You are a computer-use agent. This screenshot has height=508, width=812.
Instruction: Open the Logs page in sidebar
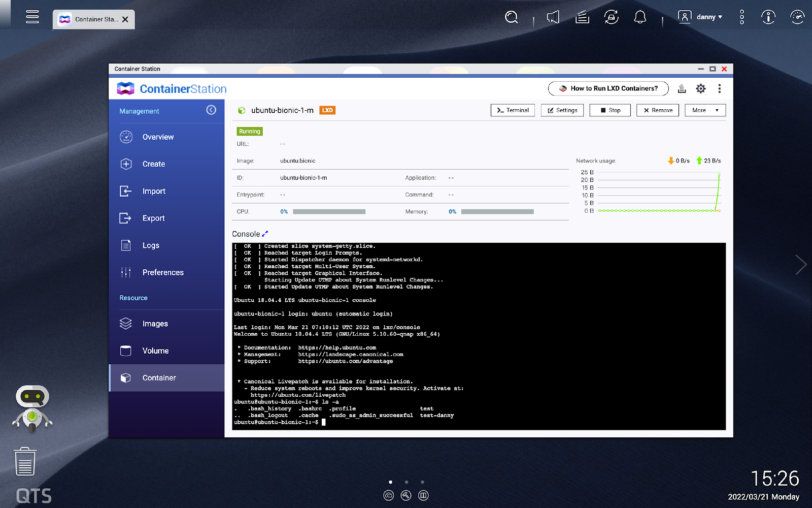coord(166,245)
